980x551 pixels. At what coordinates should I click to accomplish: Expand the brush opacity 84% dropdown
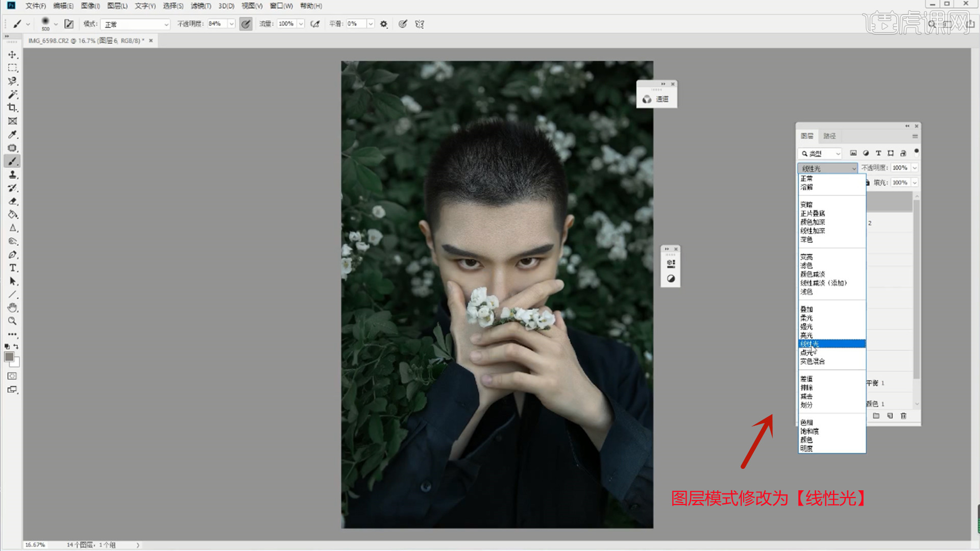231,24
